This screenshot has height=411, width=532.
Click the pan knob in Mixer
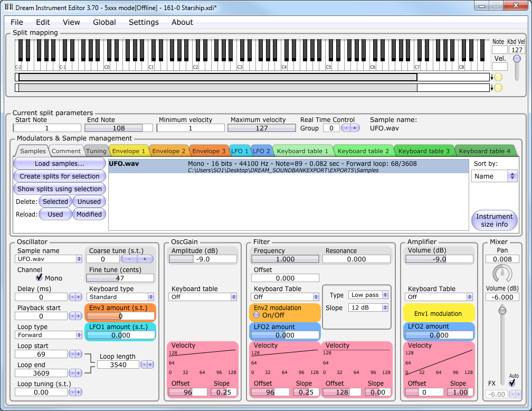pyautogui.click(x=502, y=274)
